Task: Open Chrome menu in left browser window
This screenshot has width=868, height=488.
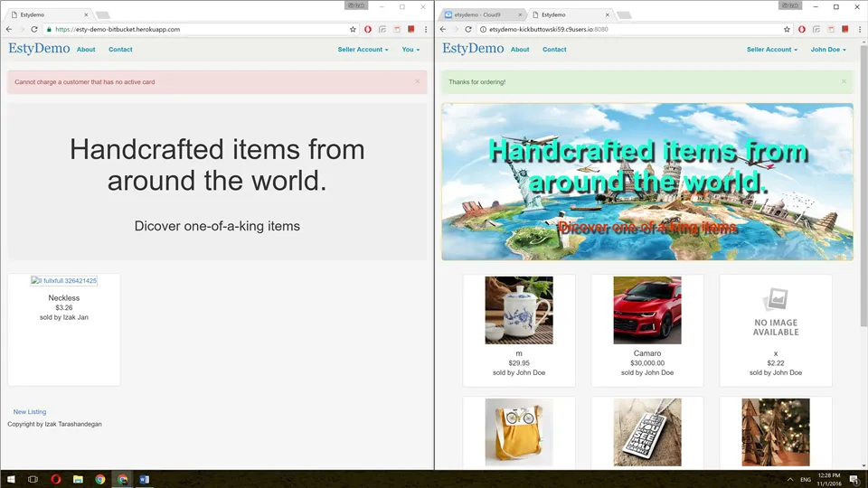Action: (426, 29)
